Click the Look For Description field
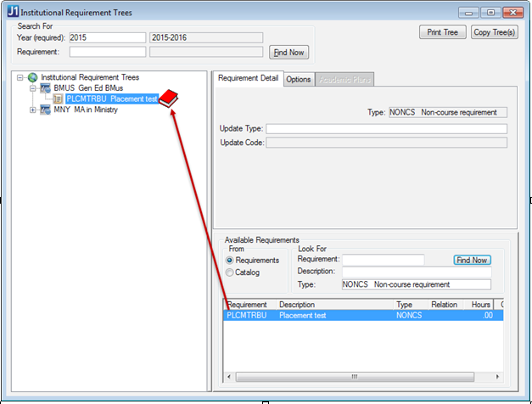Image resolution: width=532 pixels, height=404 pixels. 417,272
